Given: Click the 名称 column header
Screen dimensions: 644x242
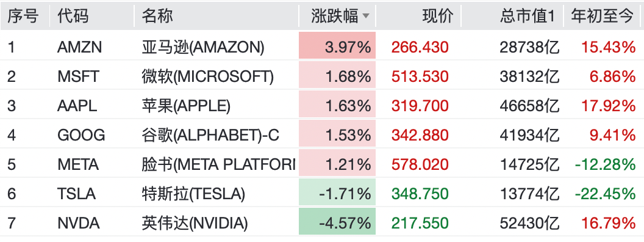Looking at the screenshot, I should pos(157,16).
